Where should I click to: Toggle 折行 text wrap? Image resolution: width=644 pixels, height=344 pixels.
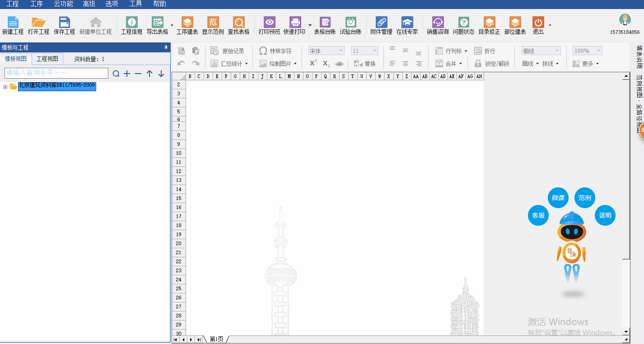pyautogui.click(x=485, y=51)
